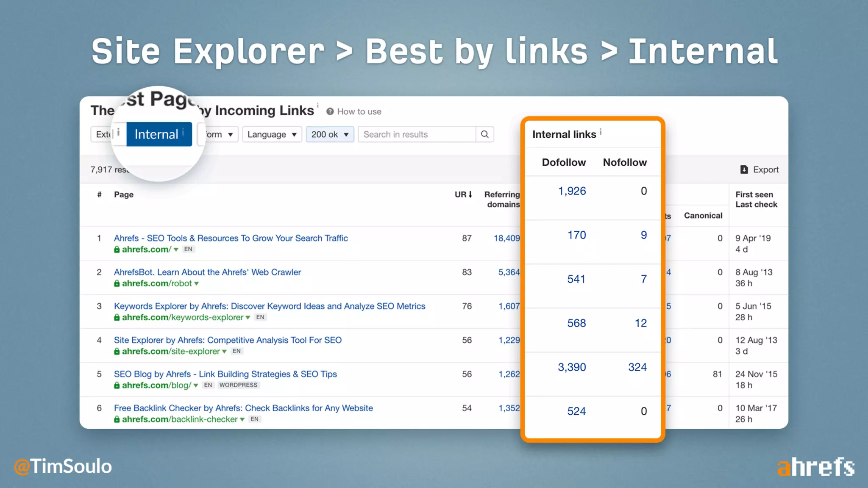
Task: Click the lock icon beside ahrefs.com/blog/
Action: (x=117, y=385)
